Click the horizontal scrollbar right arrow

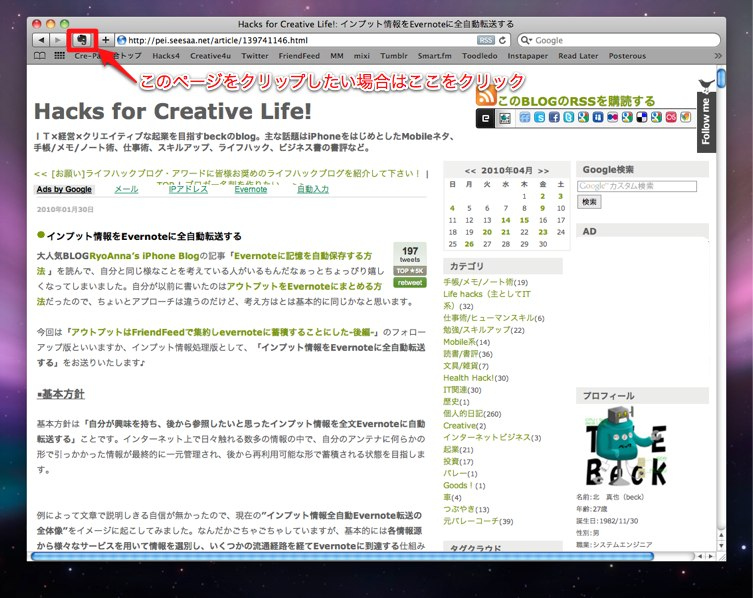point(710,556)
